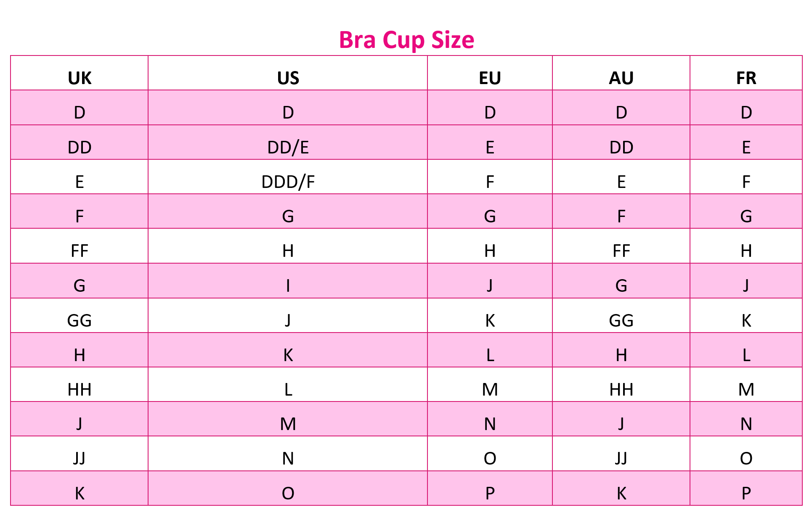Click the HH cell in UK column
The height and width of the screenshot is (515, 812).
tap(80, 390)
